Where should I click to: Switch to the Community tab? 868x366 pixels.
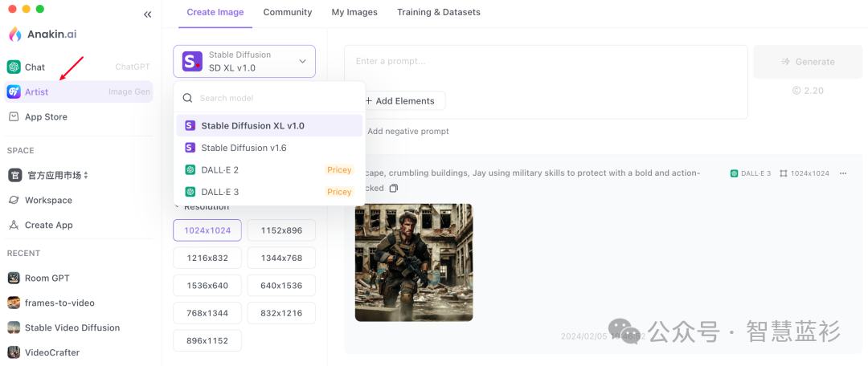click(288, 12)
